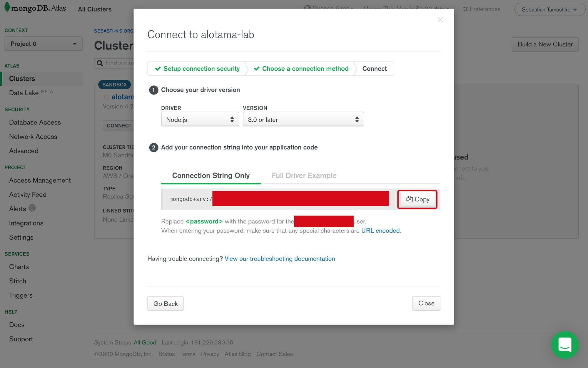
Task: Open the Intercom chat bubble
Action: (x=564, y=345)
